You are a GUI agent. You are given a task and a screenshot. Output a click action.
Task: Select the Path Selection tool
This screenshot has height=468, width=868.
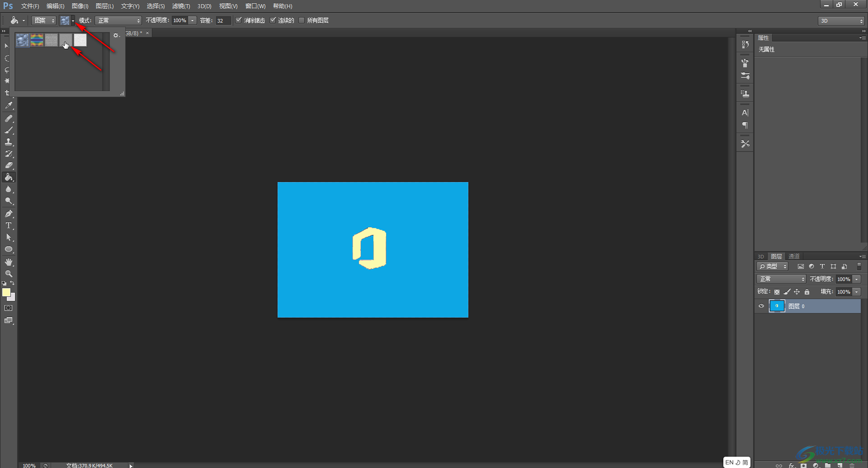(9, 237)
